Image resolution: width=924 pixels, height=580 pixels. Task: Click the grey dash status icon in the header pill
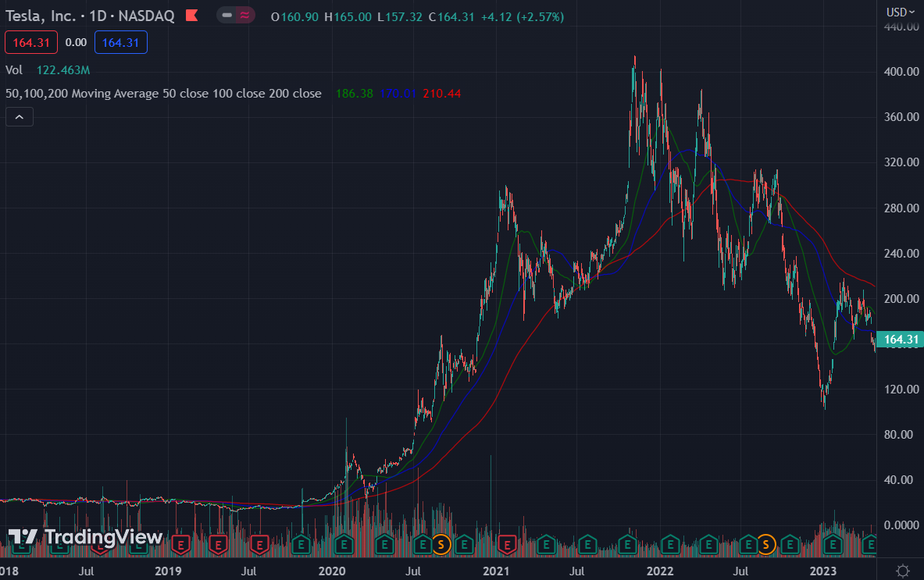tap(227, 16)
